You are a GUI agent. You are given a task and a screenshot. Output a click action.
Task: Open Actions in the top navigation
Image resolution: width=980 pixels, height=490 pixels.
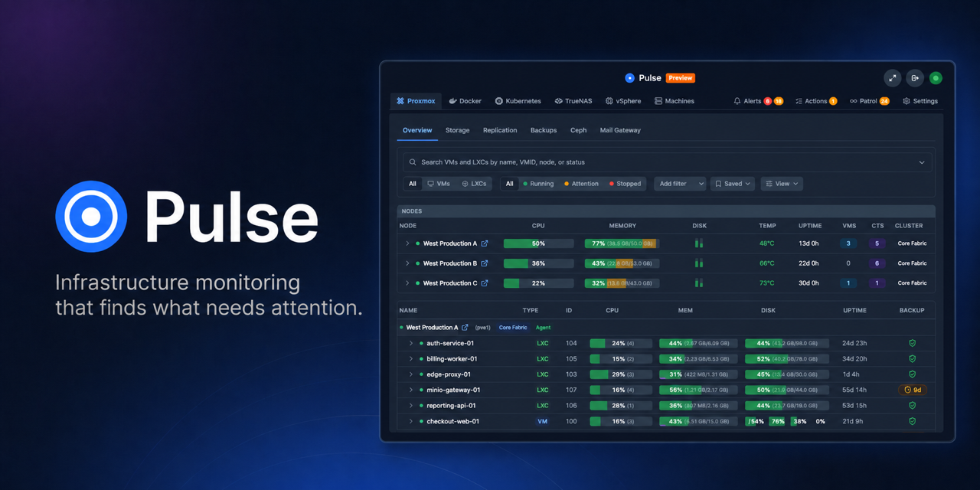816,101
